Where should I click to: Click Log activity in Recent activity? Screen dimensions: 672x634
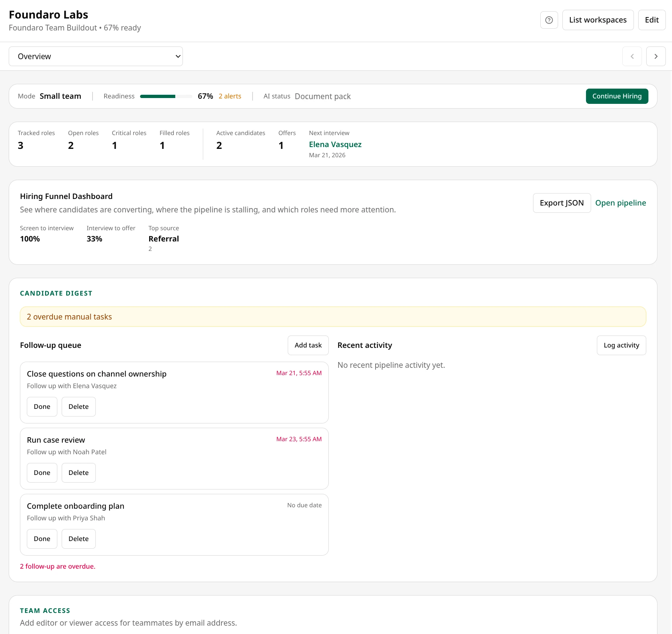tap(621, 345)
